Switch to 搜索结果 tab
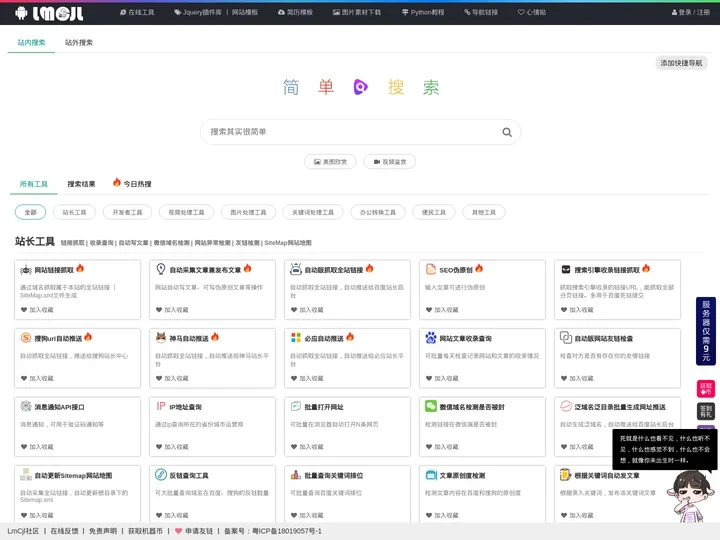The width and height of the screenshot is (720, 540). (81, 184)
